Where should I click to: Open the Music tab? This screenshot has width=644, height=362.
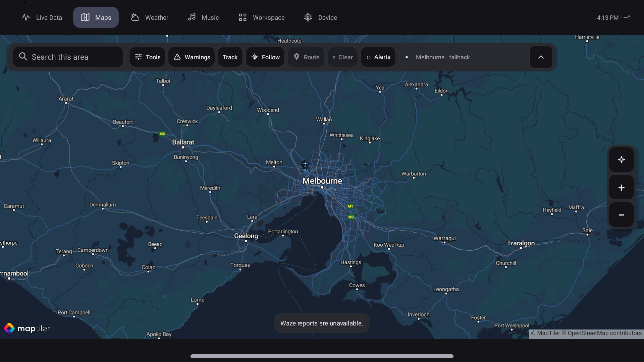(203, 17)
